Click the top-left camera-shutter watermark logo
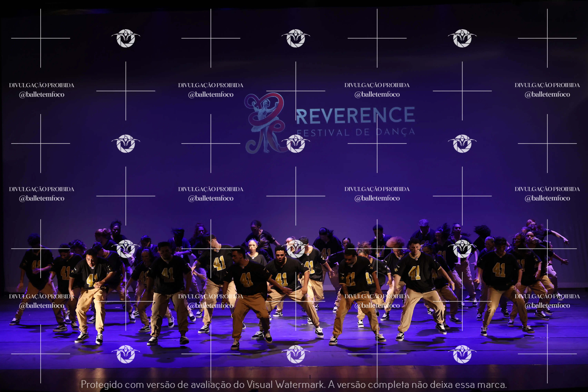Image resolution: width=588 pixels, height=392 pixels. tap(126, 38)
